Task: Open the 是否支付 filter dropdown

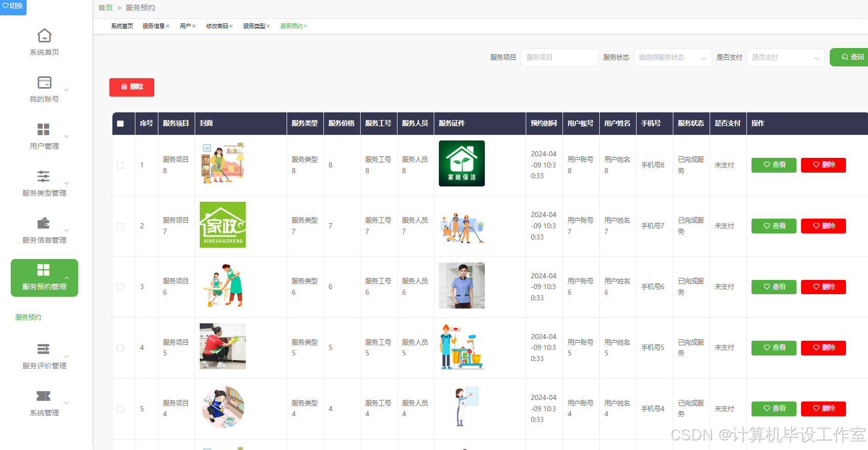Action: tap(786, 58)
